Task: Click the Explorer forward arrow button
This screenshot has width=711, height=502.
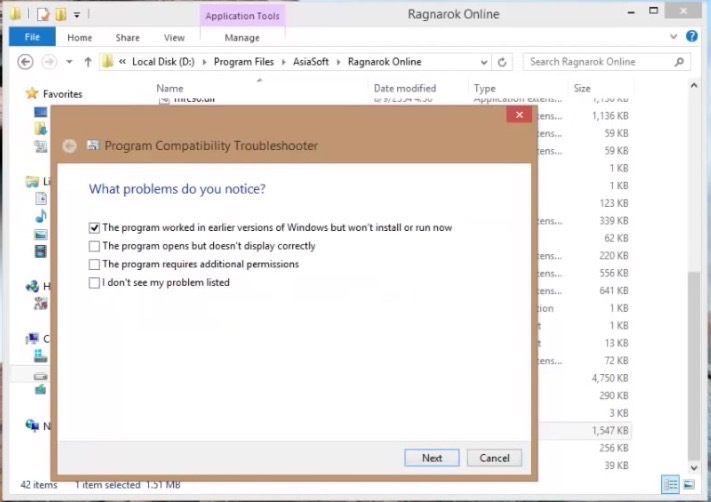Action: click(x=49, y=62)
